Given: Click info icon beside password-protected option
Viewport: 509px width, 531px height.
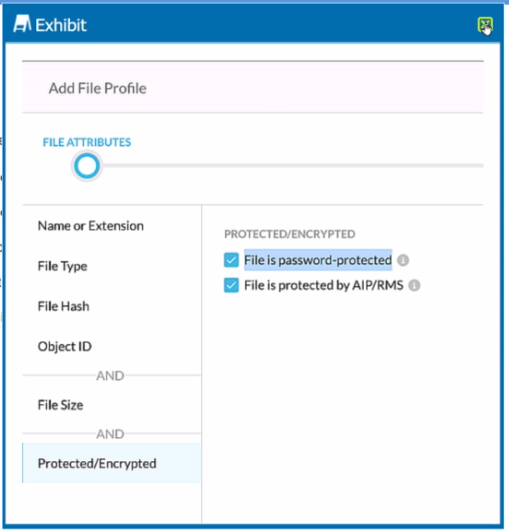Looking at the screenshot, I should click(x=403, y=260).
